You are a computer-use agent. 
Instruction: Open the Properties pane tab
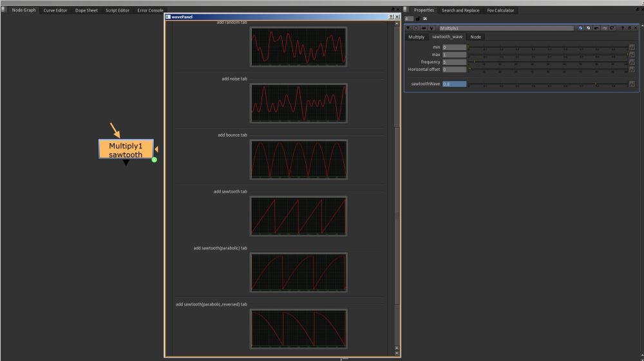tap(424, 10)
